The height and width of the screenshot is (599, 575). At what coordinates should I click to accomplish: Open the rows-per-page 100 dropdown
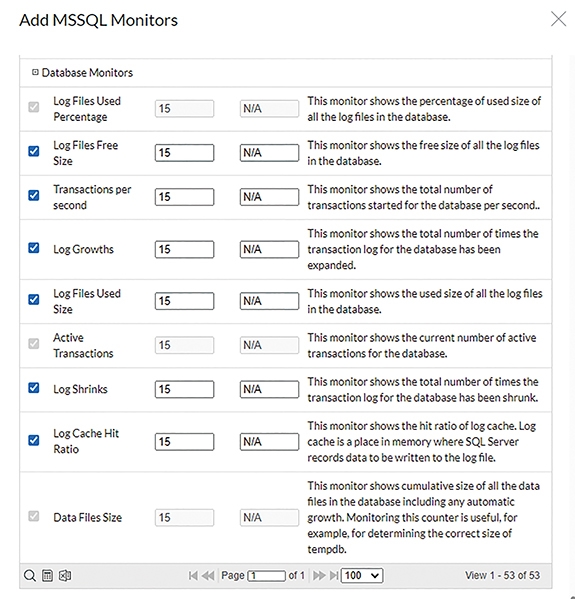362,575
